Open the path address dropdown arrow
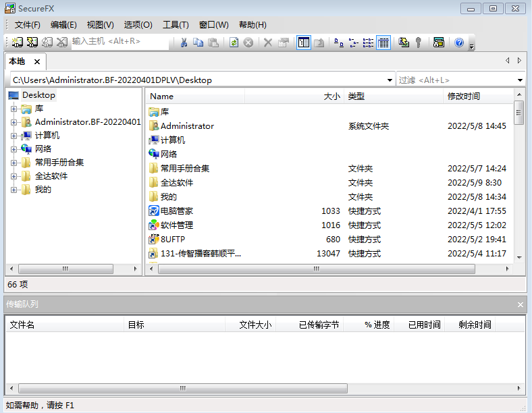Viewport: 532px width, 413px height. point(390,80)
